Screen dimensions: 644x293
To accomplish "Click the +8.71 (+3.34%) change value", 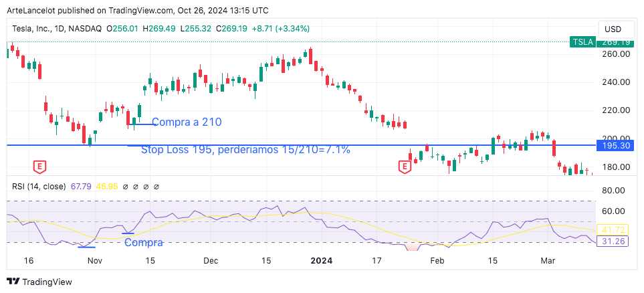I will (x=281, y=29).
